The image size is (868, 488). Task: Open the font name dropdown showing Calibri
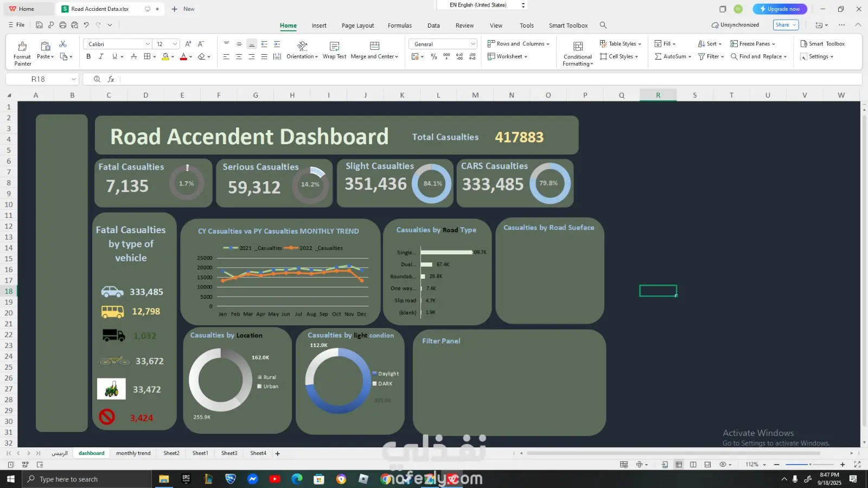click(x=117, y=44)
